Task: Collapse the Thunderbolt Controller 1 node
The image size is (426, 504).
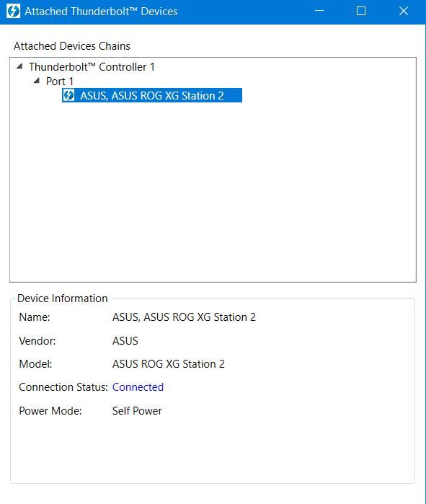Action: click(20, 66)
